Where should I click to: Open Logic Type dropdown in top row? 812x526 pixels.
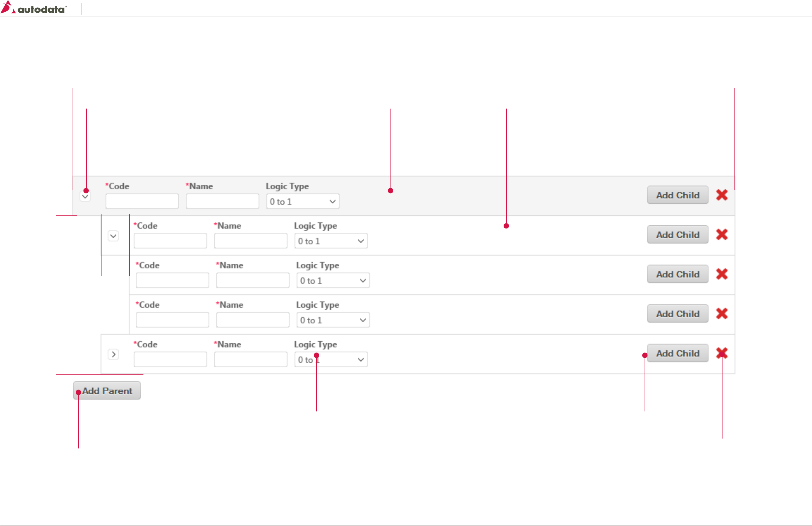click(303, 202)
